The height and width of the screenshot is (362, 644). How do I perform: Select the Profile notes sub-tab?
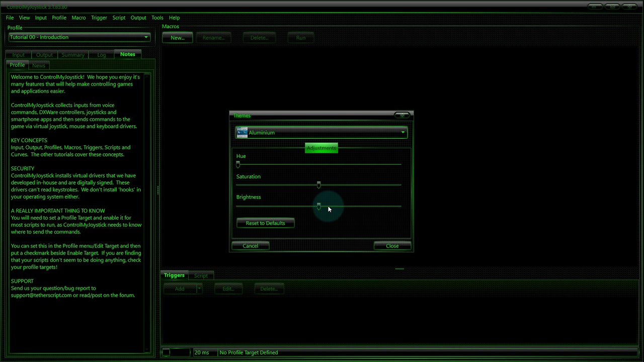[x=17, y=65]
